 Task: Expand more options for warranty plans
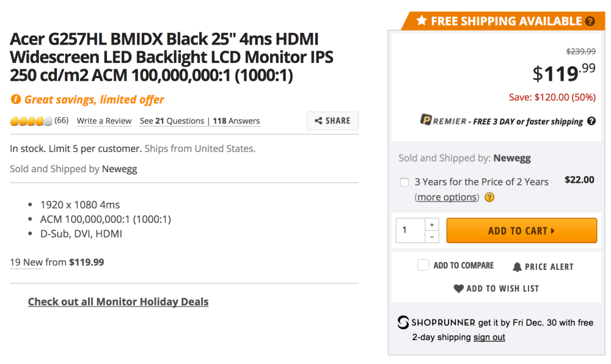pyautogui.click(x=447, y=197)
